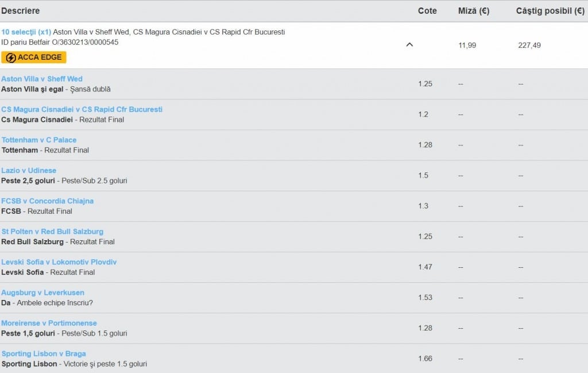Collapse the bet details chevron arrow
The height and width of the screenshot is (373, 588).
point(409,45)
